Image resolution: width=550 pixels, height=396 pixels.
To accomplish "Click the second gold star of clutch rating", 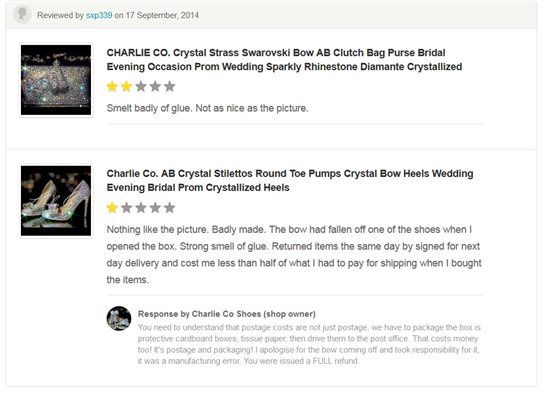I will [126, 86].
